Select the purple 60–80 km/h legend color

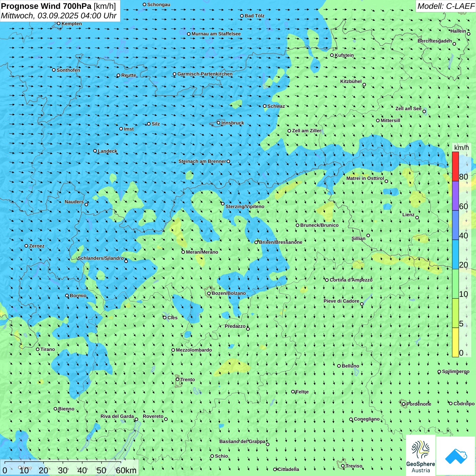pyautogui.click(x=455, y=196)
